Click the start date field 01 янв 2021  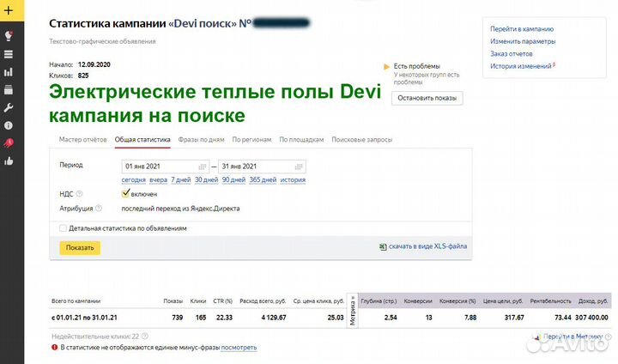pyautogui.click(x=164, y=167)
